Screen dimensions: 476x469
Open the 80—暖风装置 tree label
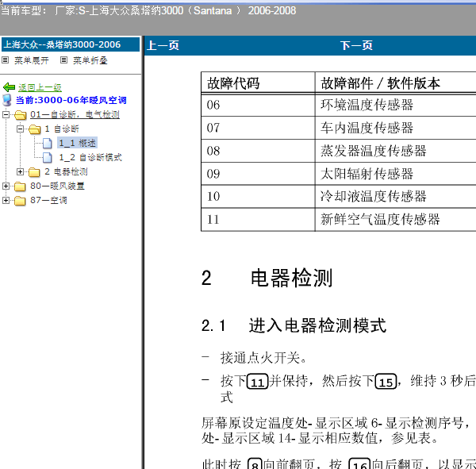(x=57, y=186)
